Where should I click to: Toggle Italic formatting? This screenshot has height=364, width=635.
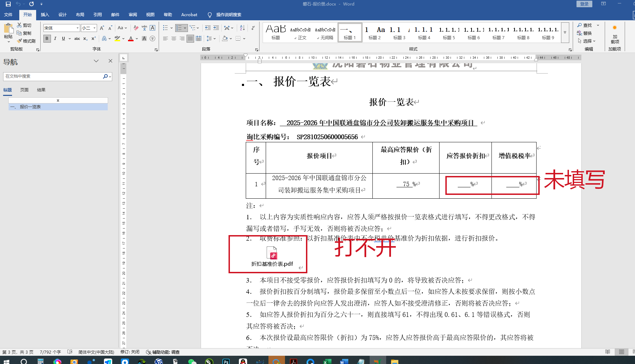(55, 38)
